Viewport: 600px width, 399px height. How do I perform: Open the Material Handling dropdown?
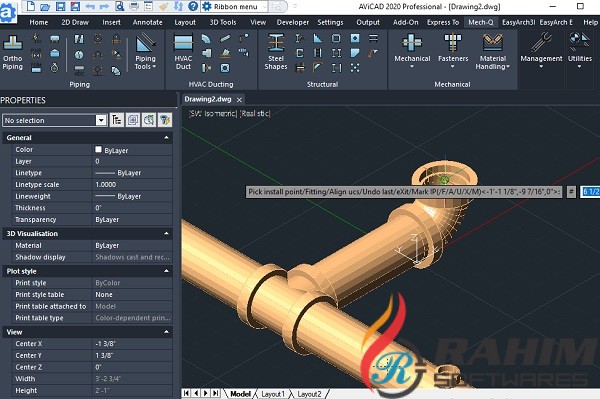point(492,52)
